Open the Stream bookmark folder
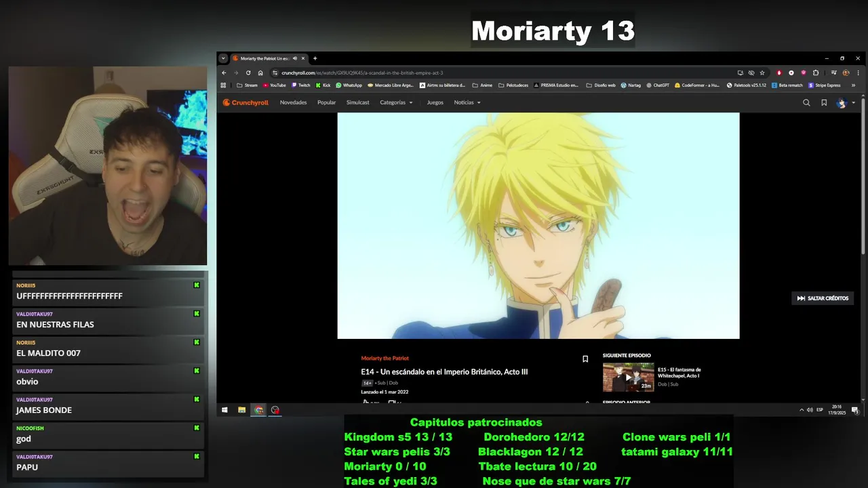The image size is (868, 488). pos(247,85)
